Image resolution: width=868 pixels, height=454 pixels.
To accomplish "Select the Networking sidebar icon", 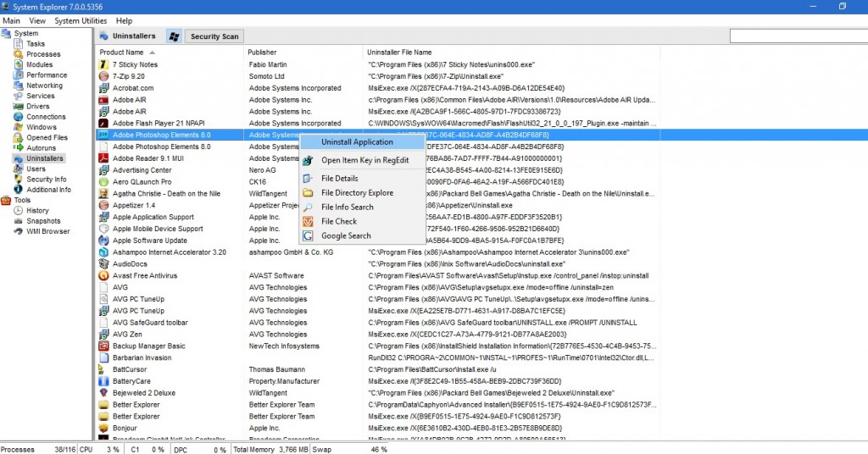I will [x=19, y=86].
